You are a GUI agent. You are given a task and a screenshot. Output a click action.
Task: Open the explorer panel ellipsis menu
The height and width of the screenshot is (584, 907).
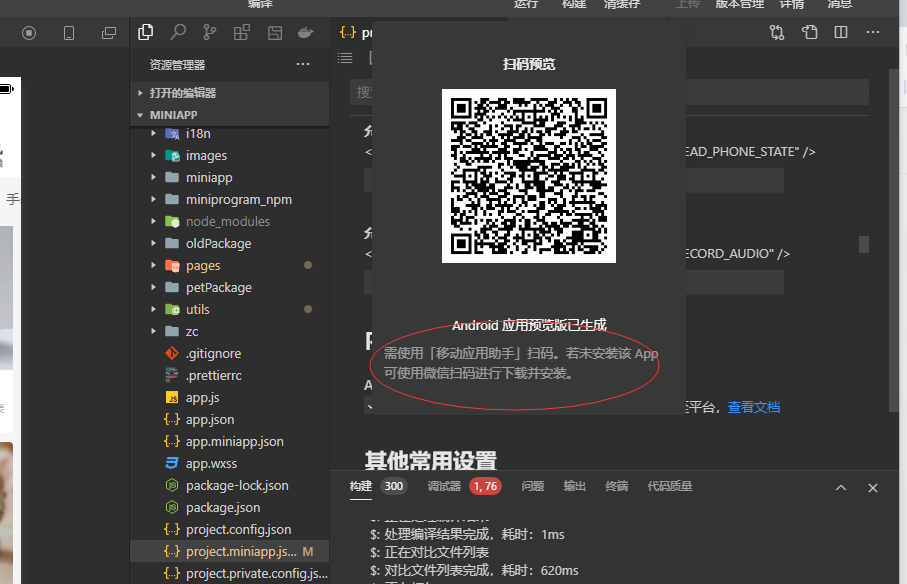click(303, 64)
